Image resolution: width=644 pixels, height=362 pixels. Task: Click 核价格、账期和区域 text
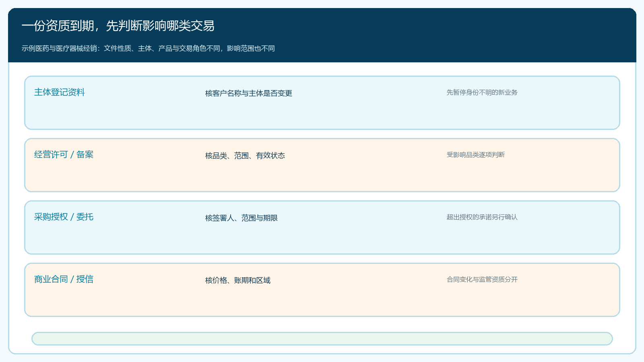[238, 280]
